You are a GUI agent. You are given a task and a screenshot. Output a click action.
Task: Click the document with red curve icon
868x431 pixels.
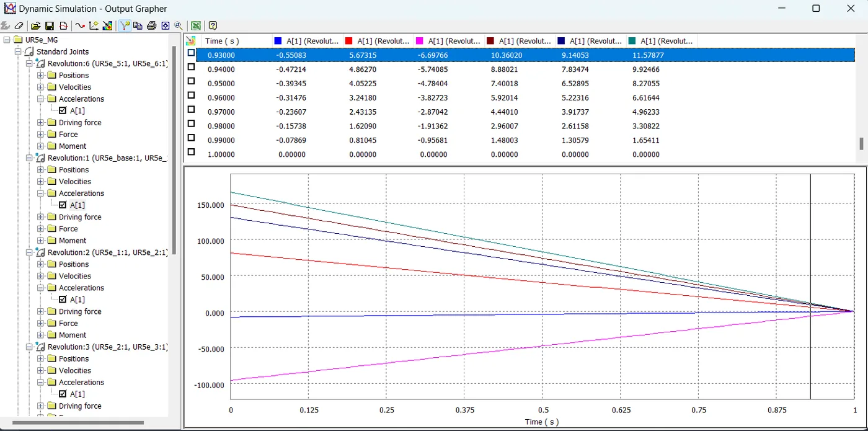[63, 26]
